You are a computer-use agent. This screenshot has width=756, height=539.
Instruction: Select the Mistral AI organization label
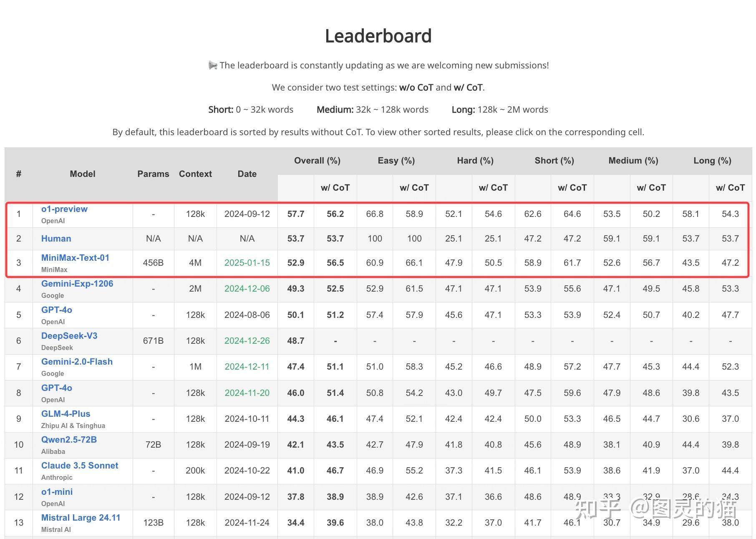click(x=56, y=529)
